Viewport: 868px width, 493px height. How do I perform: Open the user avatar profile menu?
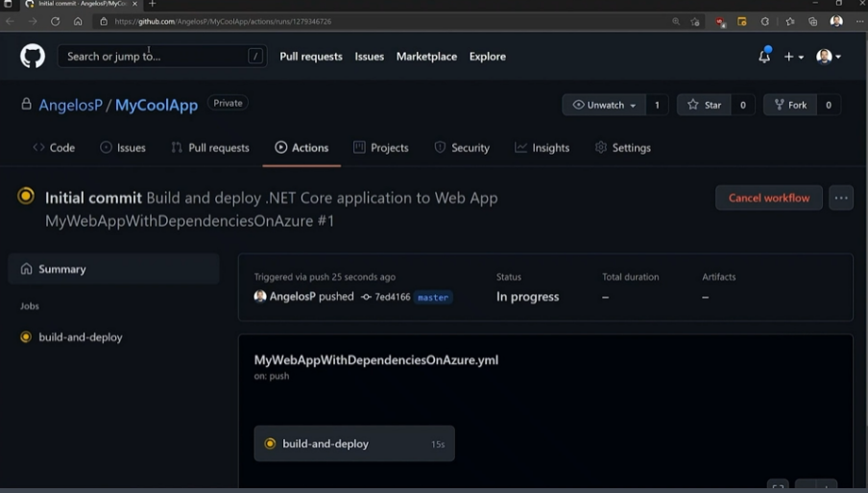pyautogui.click(x=828, y=57)
